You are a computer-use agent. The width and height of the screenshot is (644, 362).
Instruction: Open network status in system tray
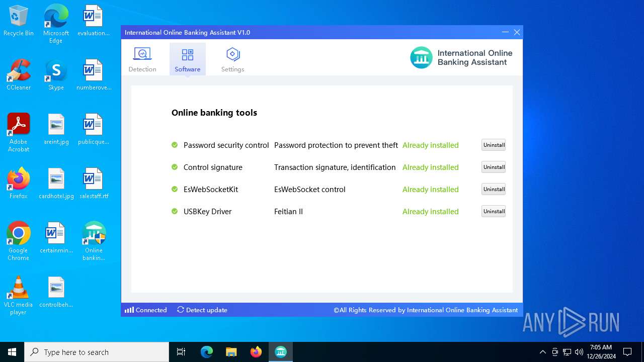(567, 352)
